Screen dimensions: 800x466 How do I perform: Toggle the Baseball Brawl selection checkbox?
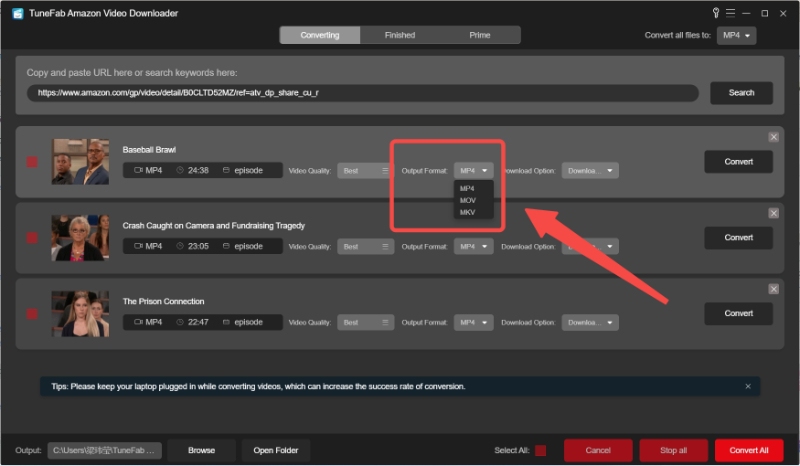(x=32, y=162)
